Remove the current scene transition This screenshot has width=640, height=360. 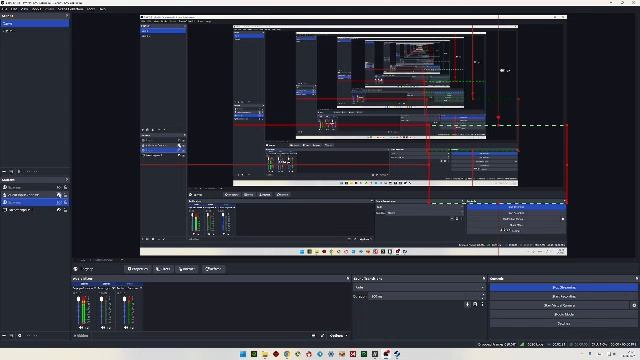click(x=475, y=304)
